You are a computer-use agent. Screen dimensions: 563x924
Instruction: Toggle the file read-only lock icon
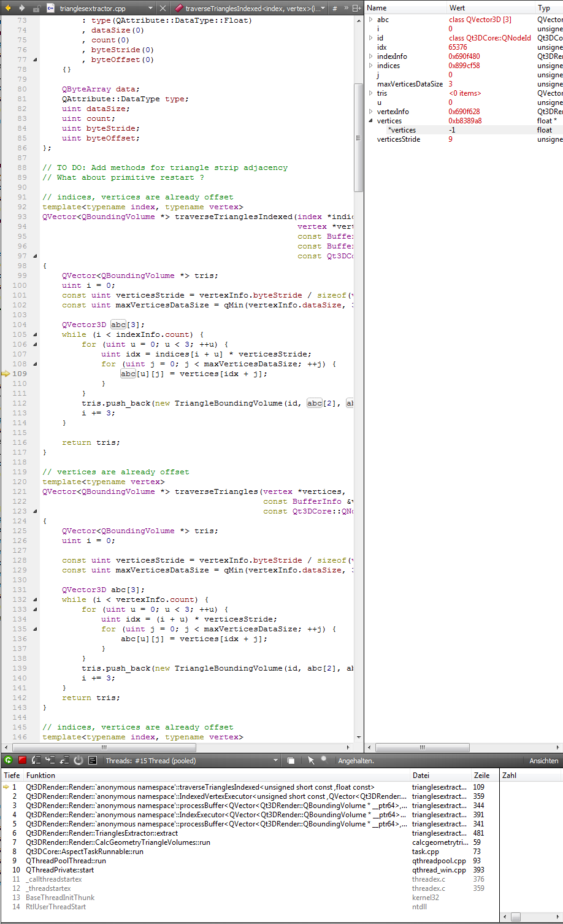[x=36, y=9]
